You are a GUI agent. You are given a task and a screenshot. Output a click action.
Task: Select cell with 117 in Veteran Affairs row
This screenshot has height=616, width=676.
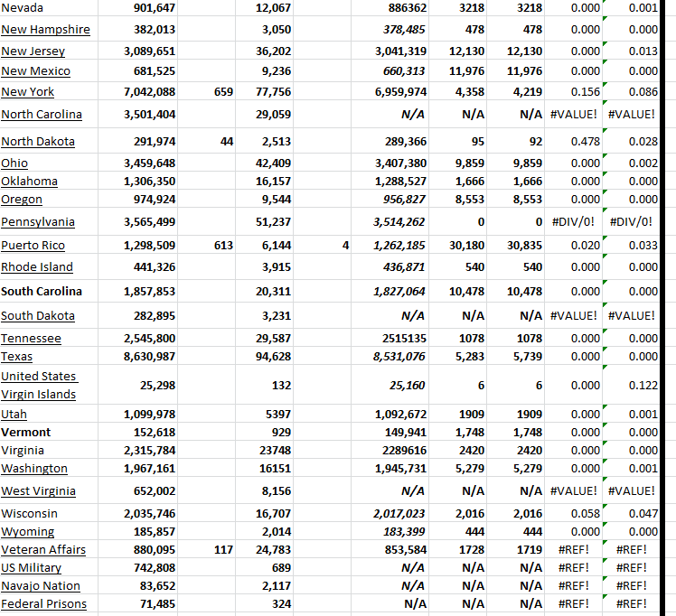point(223,550)
